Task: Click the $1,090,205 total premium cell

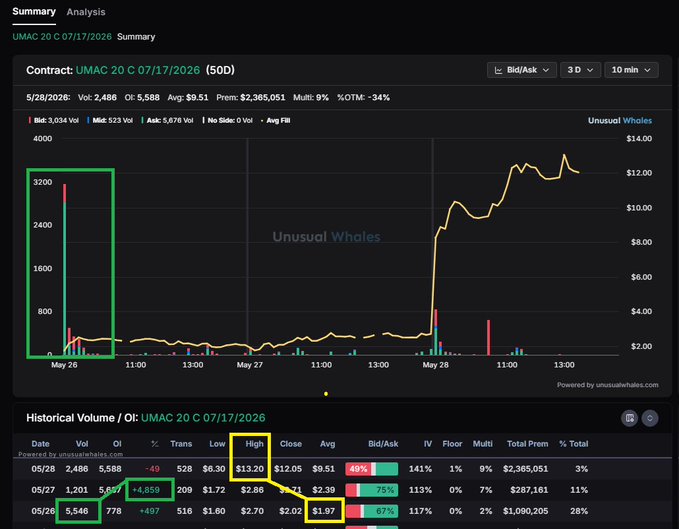Action: pyautogui.click(x=525, y=511)
